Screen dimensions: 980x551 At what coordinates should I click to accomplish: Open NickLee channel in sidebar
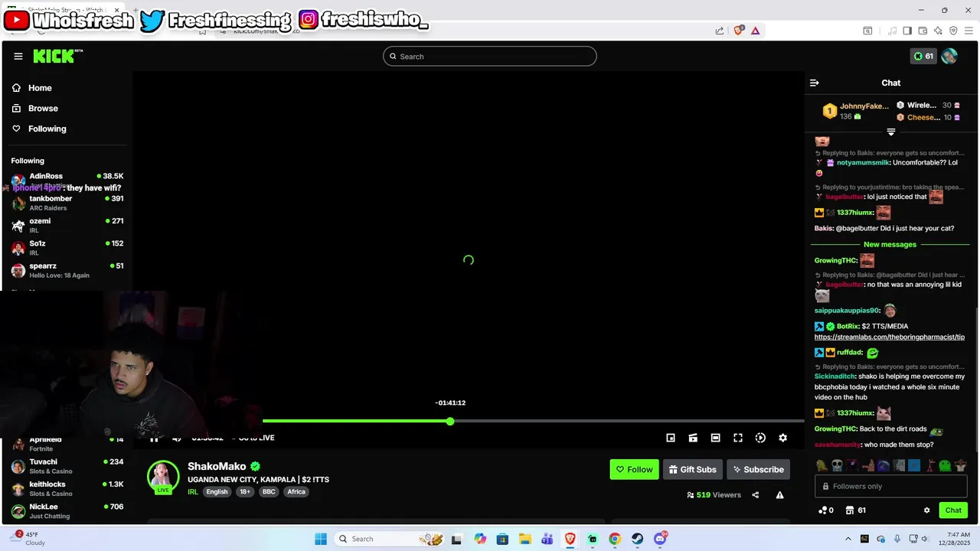pyautogui.click(x=67, y=511)
